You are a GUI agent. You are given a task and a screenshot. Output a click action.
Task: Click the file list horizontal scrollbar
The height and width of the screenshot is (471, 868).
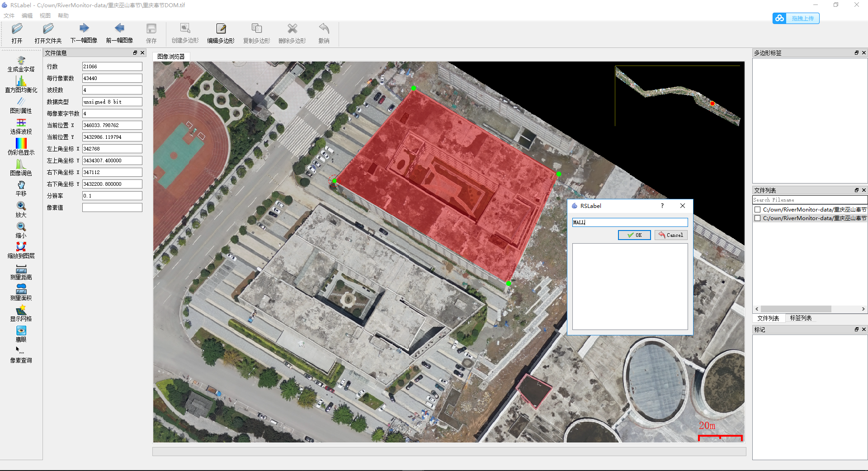(796, 309)
